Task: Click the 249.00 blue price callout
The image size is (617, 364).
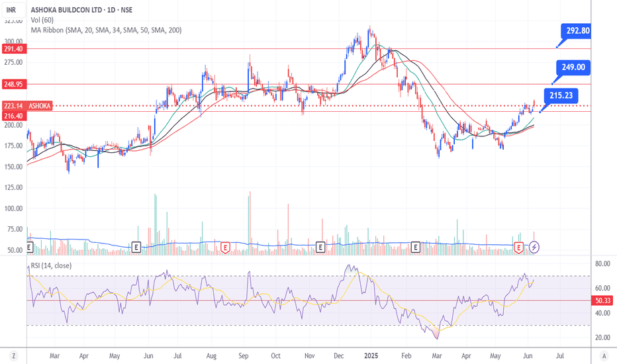Action: tap(572, 68)
